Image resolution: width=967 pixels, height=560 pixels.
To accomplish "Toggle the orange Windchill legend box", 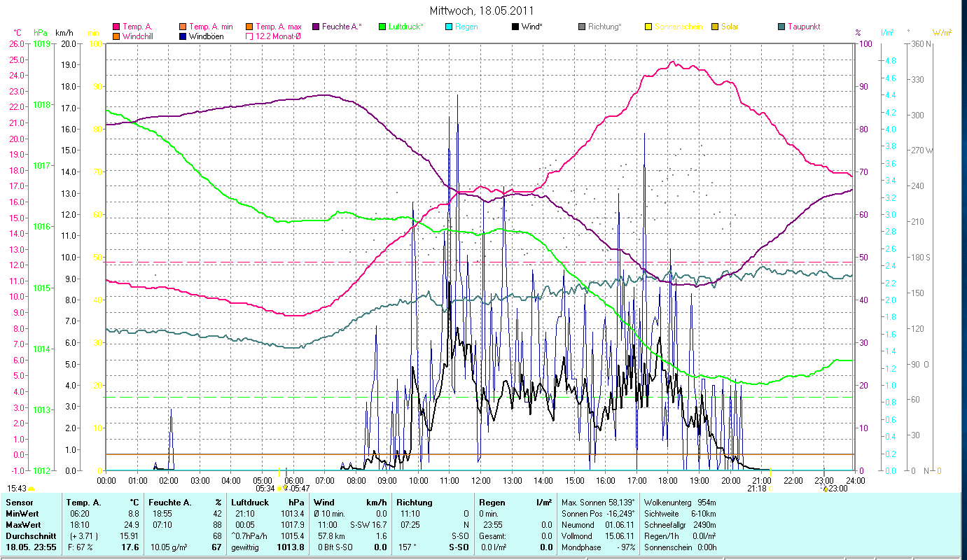I will [x=116, y=36].
